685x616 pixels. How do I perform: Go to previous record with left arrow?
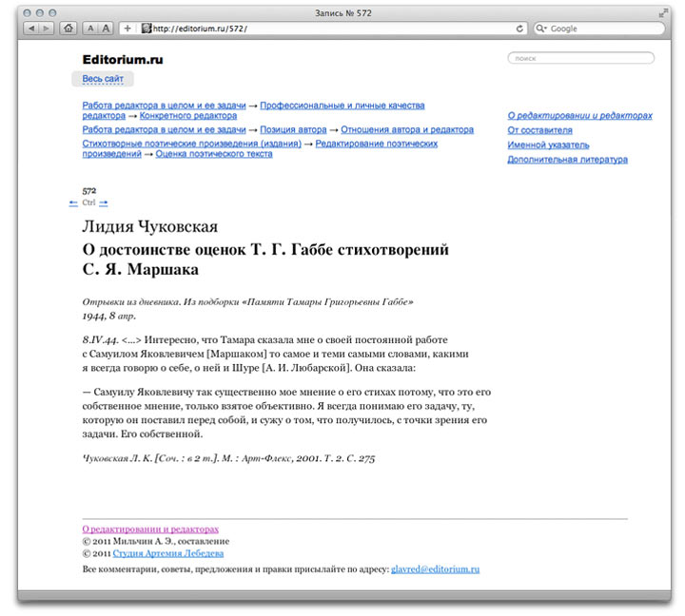coord(74,202)
